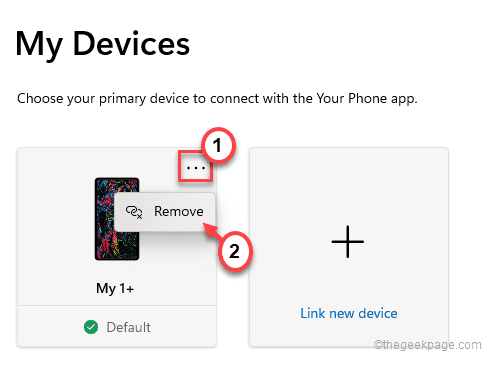Click the Default footer bar of My 1+ card
Screen dimensions: 500x369
click(x=117, y=326)
